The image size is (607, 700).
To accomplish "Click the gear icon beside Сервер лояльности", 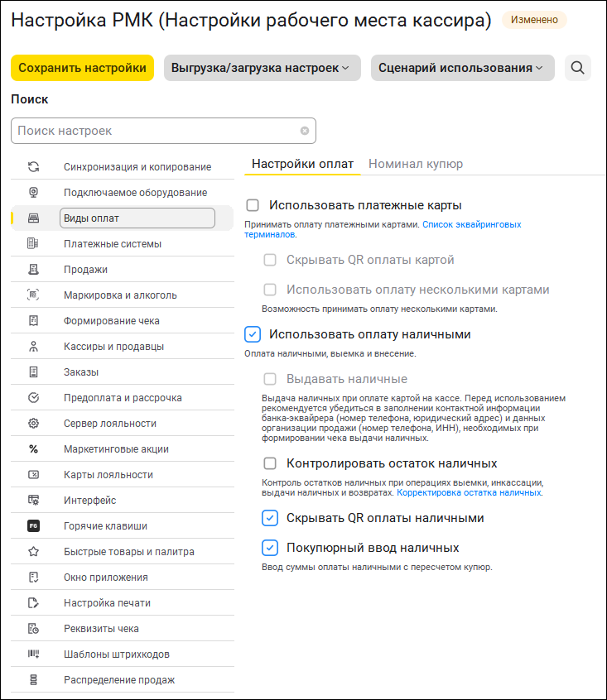I will pos(34,424).
